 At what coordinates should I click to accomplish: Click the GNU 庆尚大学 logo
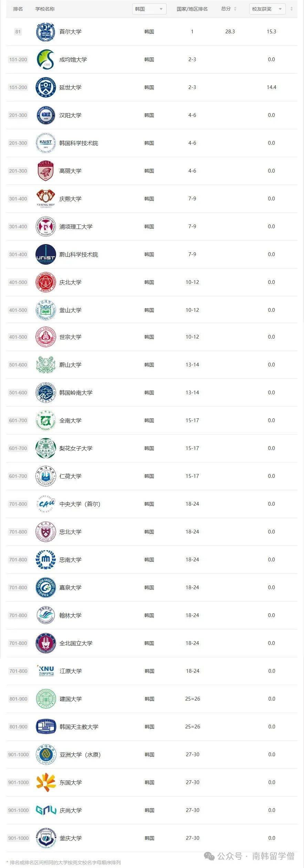click(x=46, y=810)
